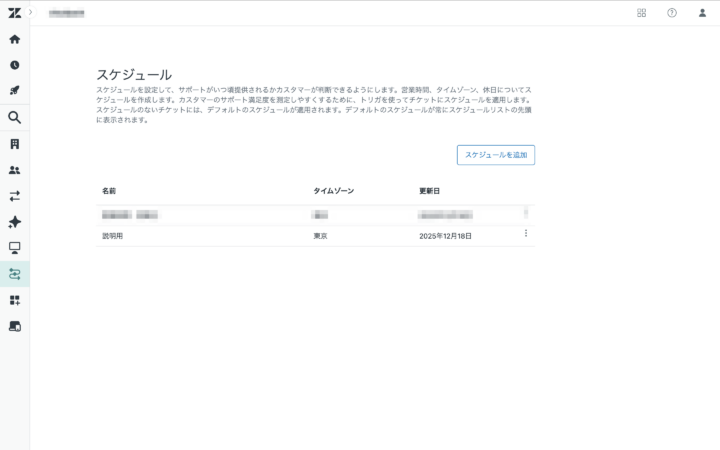Viewport: 720px width, 450px height.
Task: Open the user profile menu
Action: pyautogui.click(x=702, y=13)
